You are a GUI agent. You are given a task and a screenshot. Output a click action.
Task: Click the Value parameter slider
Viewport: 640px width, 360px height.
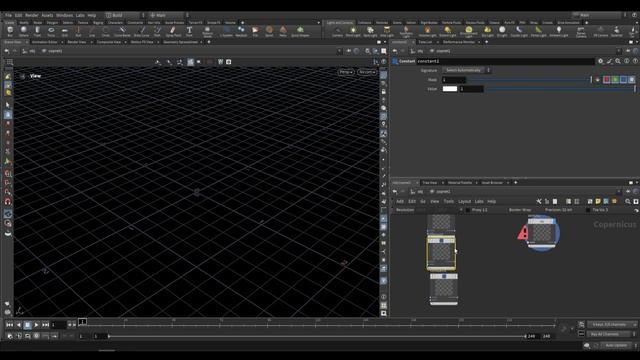[560, 89]
